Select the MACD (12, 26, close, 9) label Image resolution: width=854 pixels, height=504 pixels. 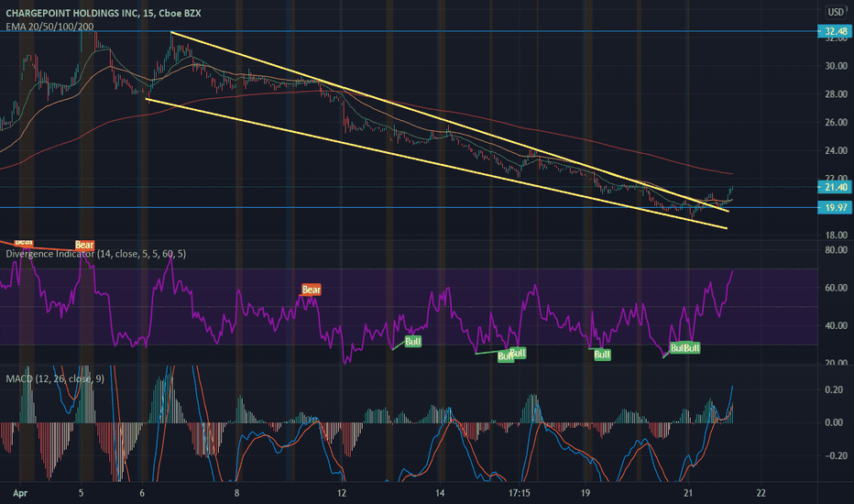tap(55, 378)
